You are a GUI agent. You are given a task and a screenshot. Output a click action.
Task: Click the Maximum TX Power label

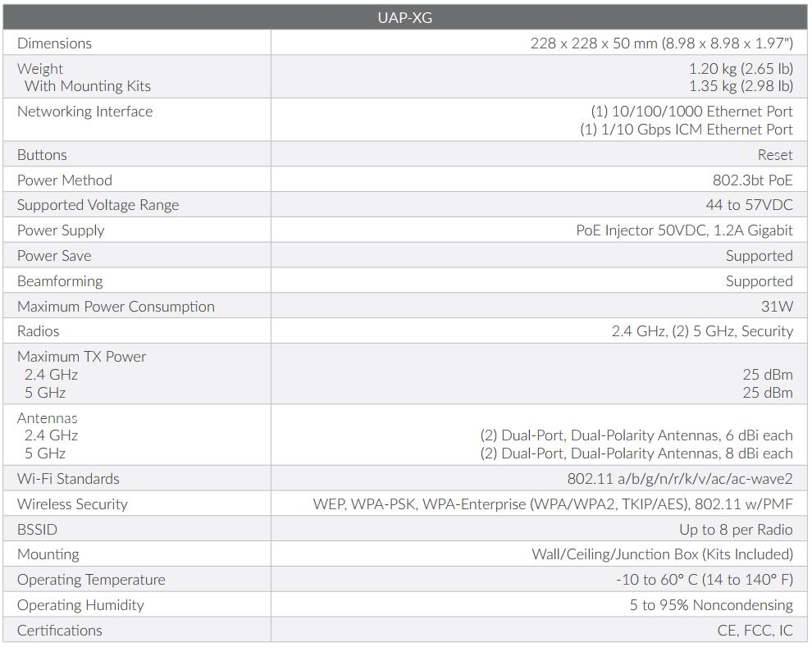81,357
